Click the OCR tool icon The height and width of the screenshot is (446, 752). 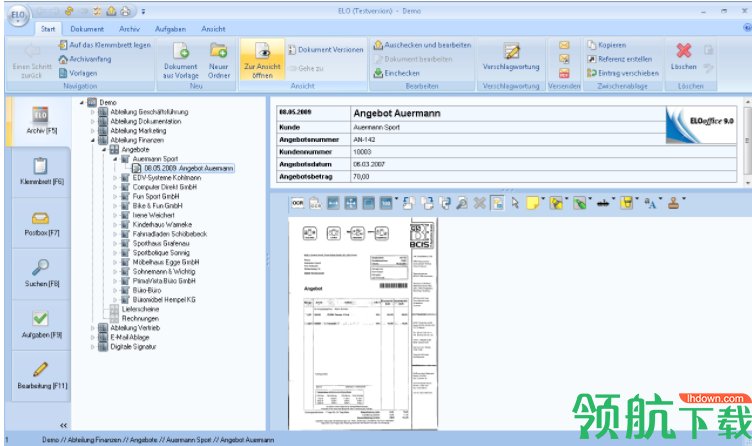tap(297, 203)
